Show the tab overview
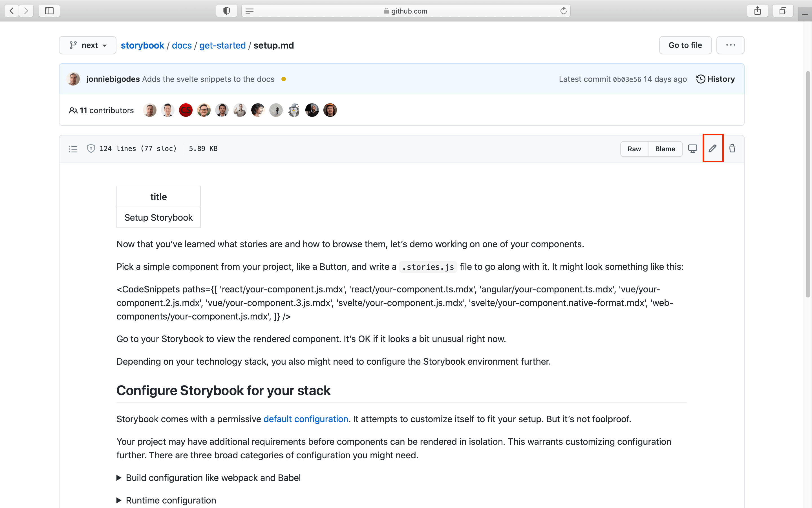The image size is (812, 508). 782,11
